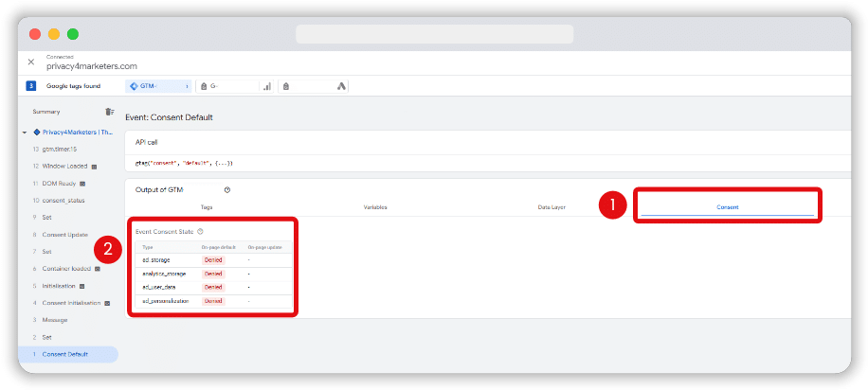
Task: Click the API call section title
Action: pos(146,142)
